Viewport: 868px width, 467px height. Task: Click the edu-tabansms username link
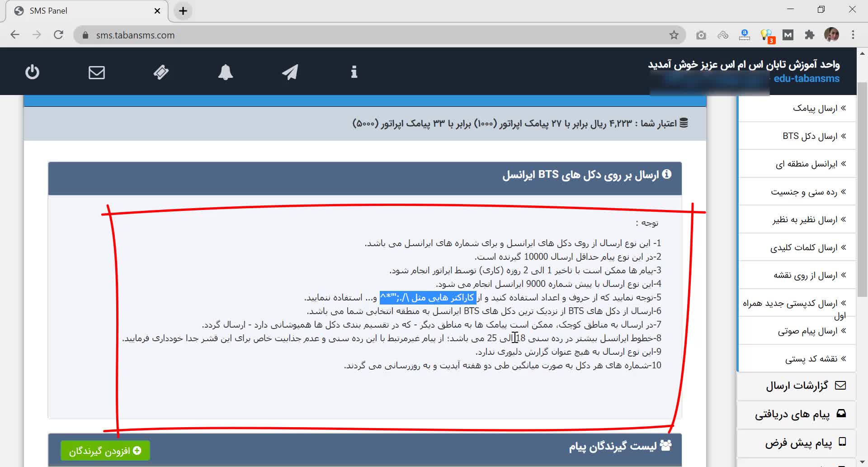pos(806,78)
